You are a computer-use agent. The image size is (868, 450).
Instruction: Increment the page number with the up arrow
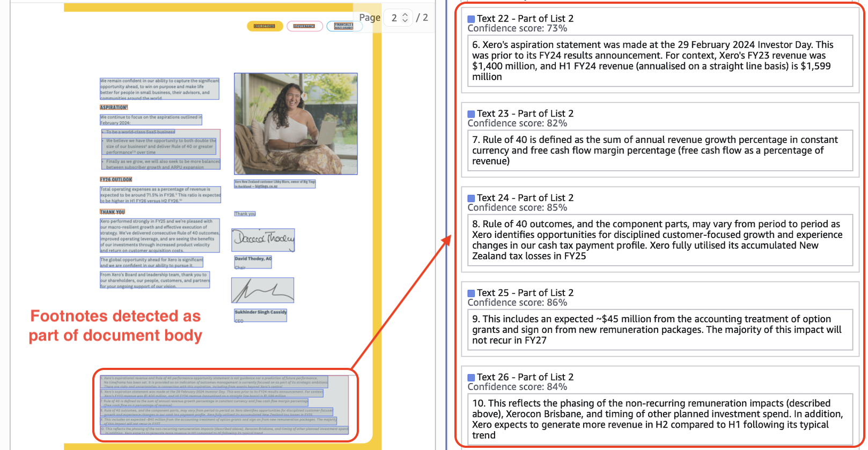[x=405, y=14]
